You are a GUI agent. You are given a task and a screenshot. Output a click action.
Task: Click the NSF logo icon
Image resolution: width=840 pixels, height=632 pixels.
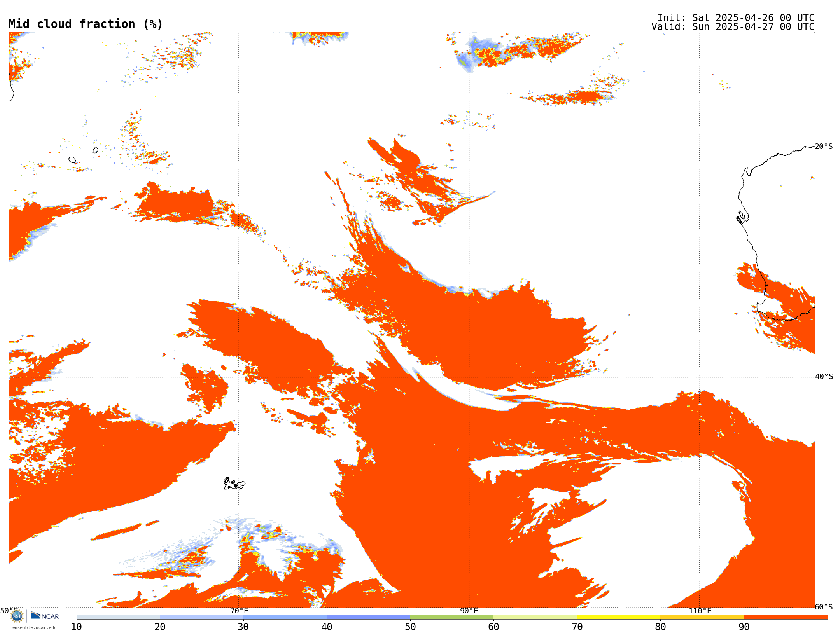tap(17, 616)
